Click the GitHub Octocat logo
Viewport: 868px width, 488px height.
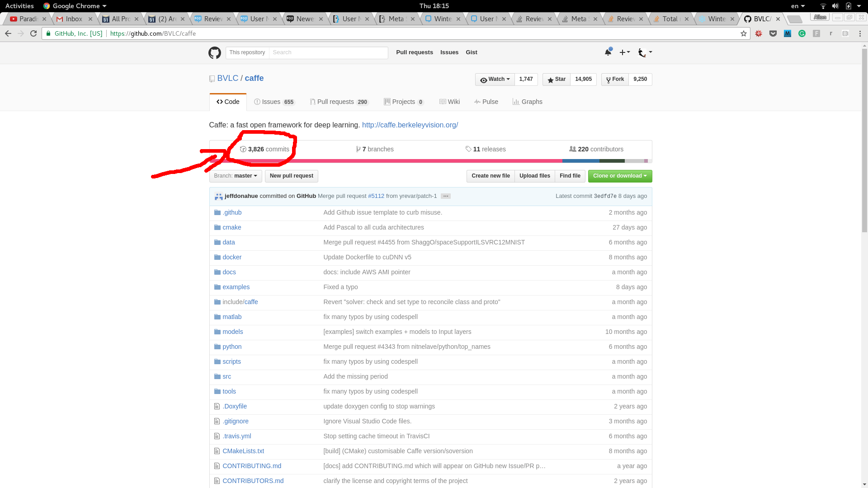[214, 52]
